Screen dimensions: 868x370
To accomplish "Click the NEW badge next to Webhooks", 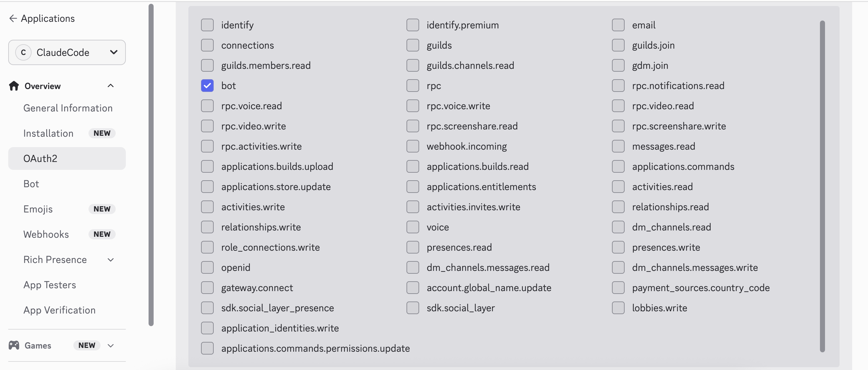I will click(102, 234).
